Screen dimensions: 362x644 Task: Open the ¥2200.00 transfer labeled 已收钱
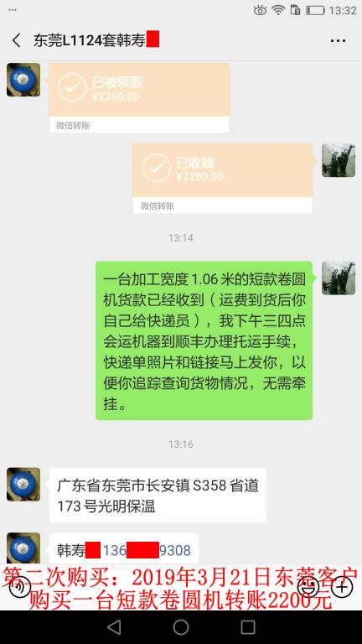pos(222,179)
